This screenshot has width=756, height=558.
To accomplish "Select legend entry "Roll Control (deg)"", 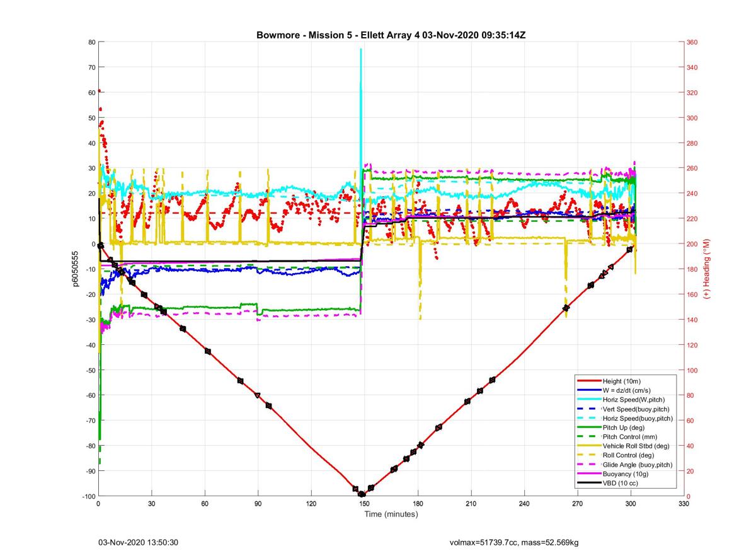I will [x=629, y=455].
